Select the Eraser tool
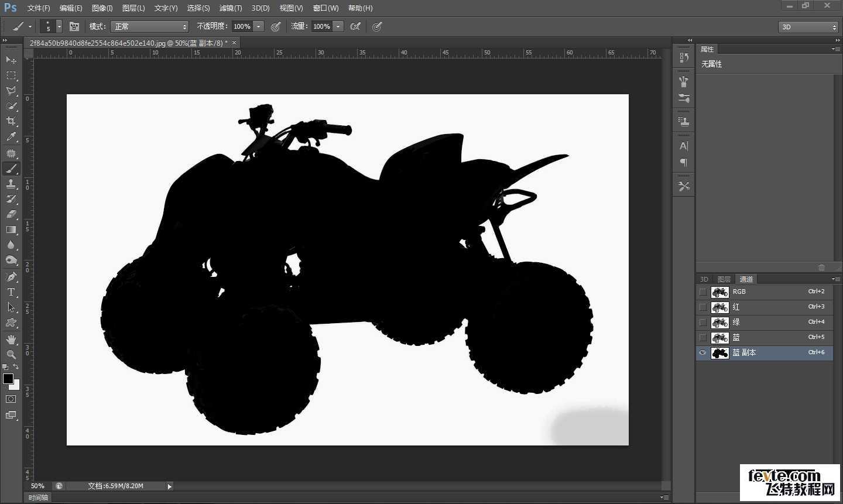The width and height of the screenshot is (843, 504). click(x=11, y=214)
